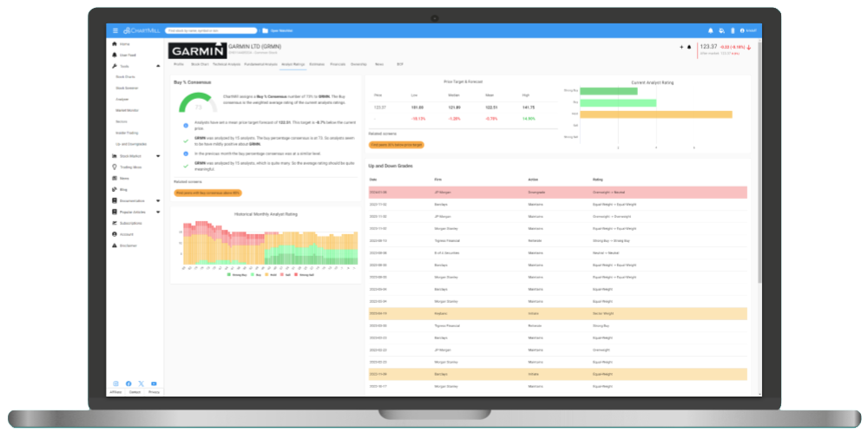
Task: Expand the Stock Market section
Action: pyautogui.click(x=158, y=156)
